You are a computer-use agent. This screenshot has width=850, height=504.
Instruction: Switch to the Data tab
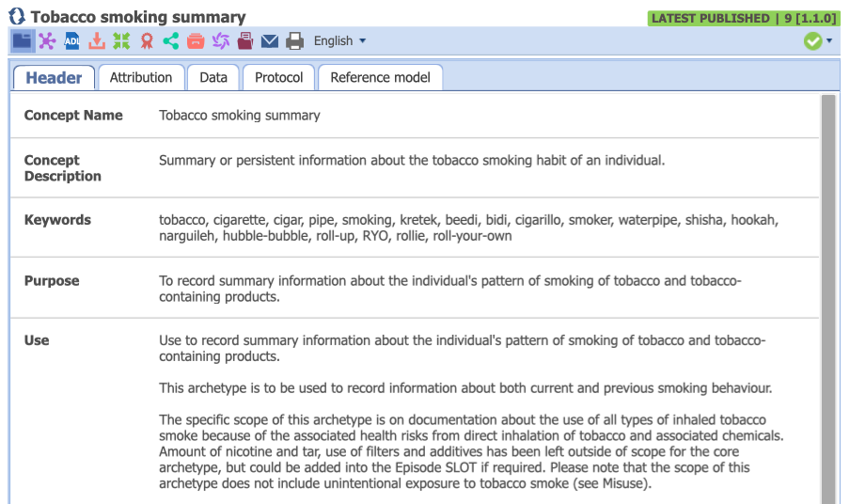[213, 77]
